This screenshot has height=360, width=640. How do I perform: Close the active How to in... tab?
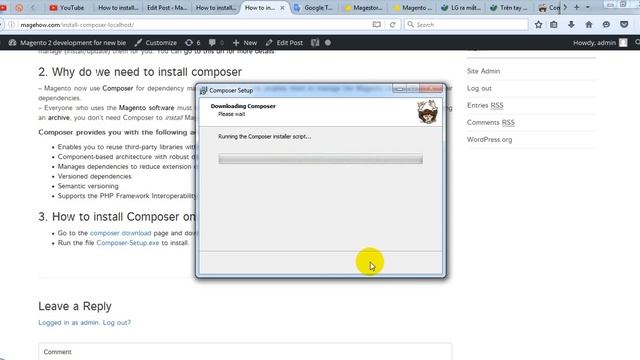(282, 7)
